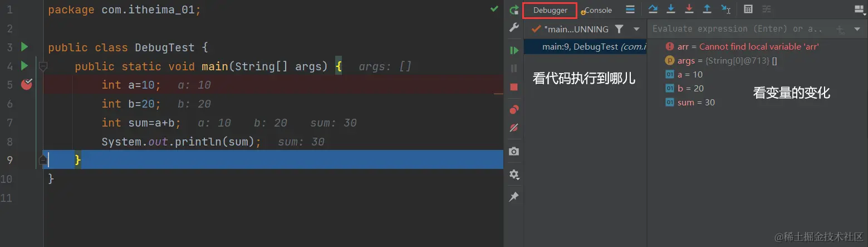Collapse main method fold marker on line 4
The image size is (868, 247).
[43, 66]
